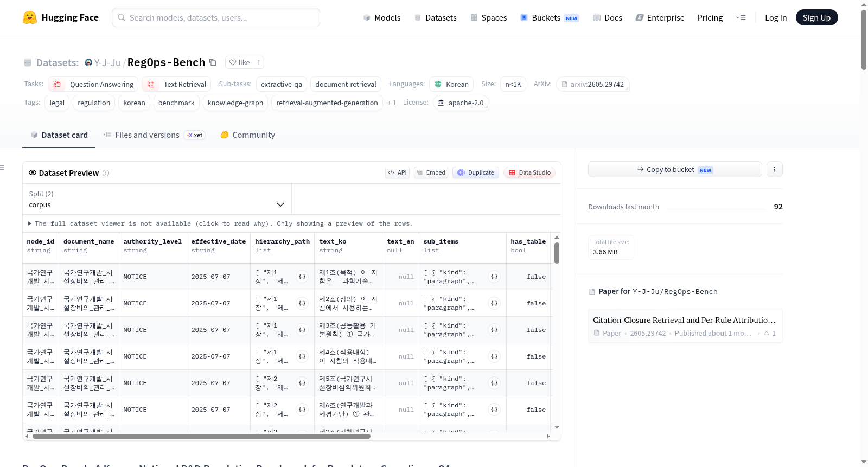Switch to the Community tab

pos(247,135)
